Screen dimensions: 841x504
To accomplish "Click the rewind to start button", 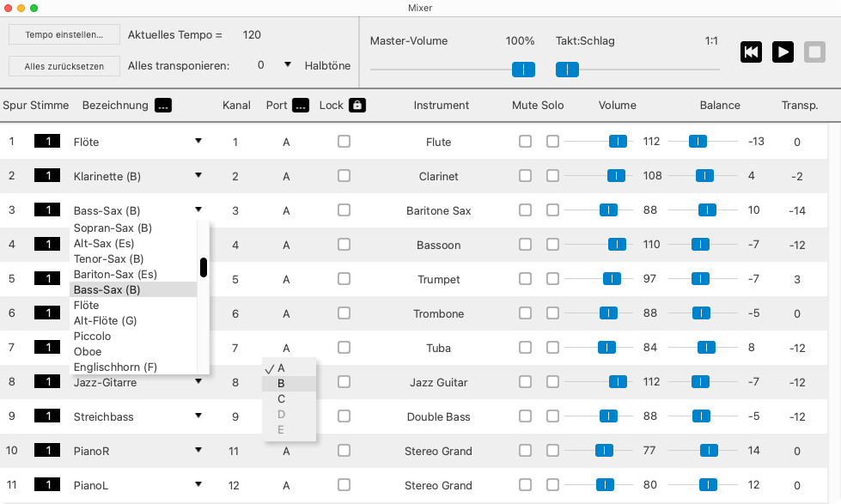I will [751, 52].
